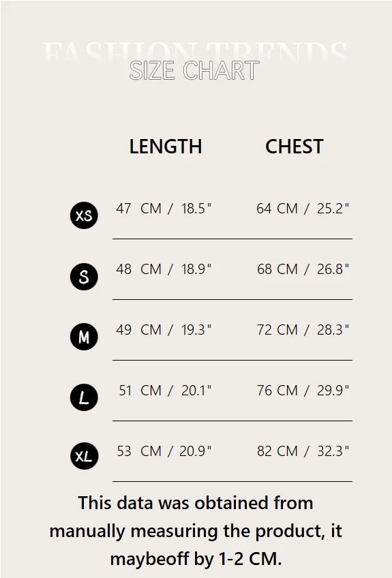Viewport: 392px width, 578px height.
Task: Click the faded FASHION TRENDS banner text
Action: point(194,52)
